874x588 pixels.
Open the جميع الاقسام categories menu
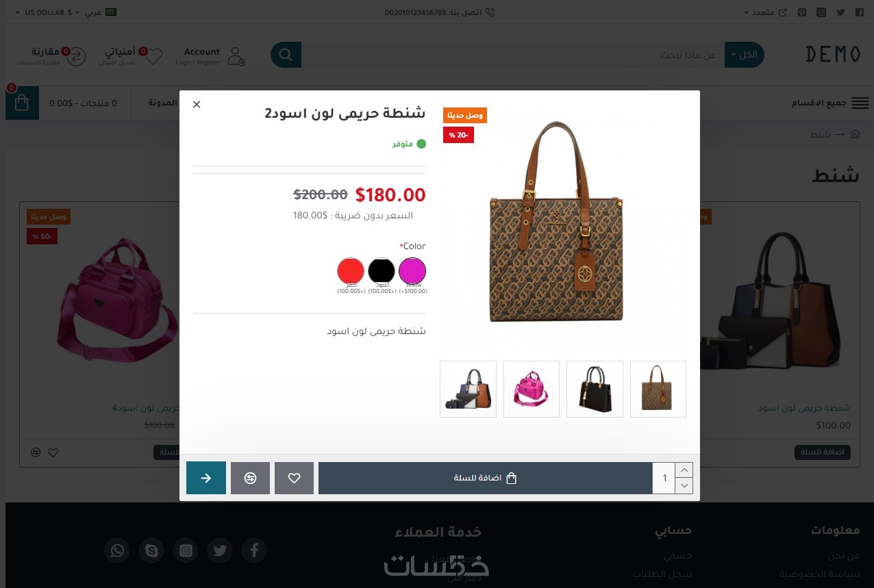830,103
